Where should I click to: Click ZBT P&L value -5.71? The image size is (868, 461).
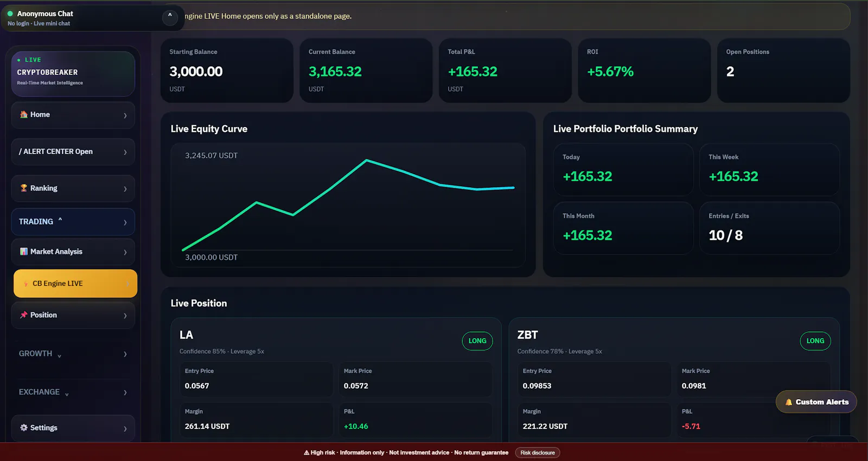(691, 427)
